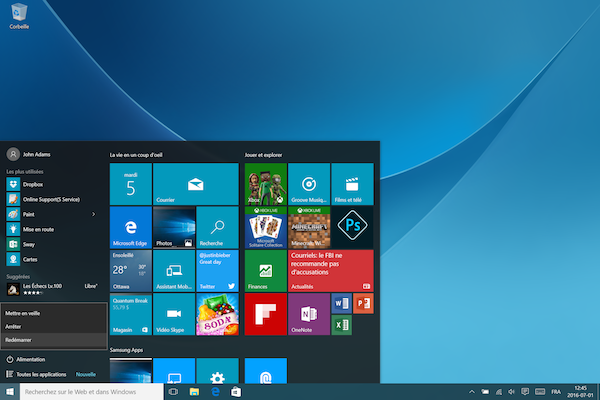Open the action center notifications icon
The height and width of the screenshot is (400, 600).
point(525,391)
